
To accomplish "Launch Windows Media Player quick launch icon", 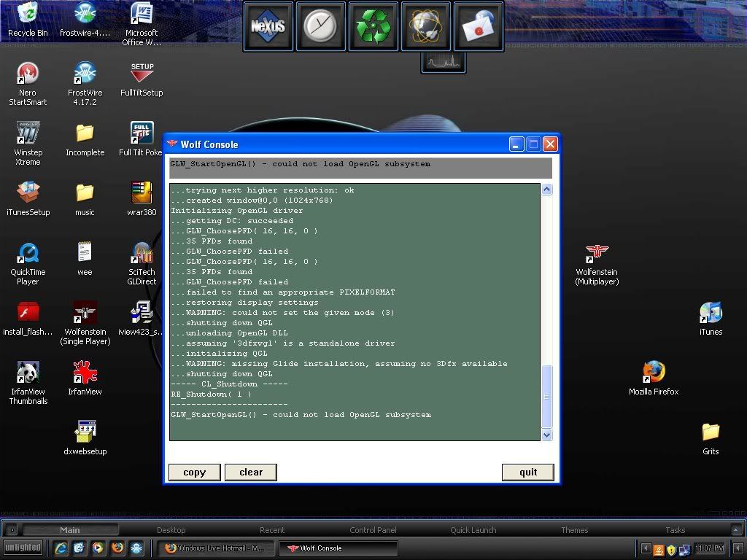I will [98, 548].
